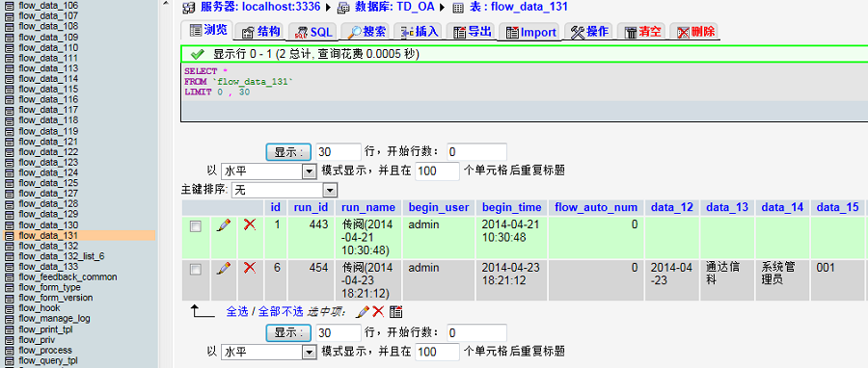
Task: Click table icon next to flow_data_131
Action: click(x=9, y=235)
